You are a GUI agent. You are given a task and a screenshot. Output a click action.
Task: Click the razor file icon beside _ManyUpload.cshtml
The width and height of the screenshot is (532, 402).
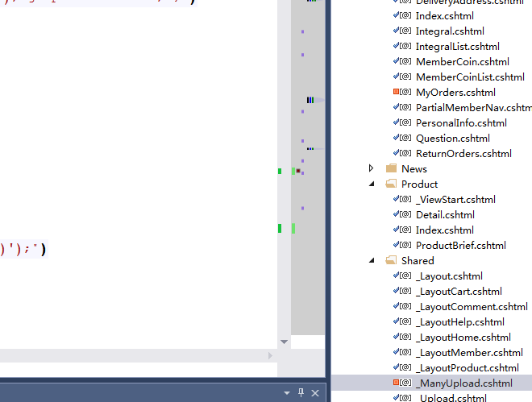pyautogui.click(x=405, y=383)
